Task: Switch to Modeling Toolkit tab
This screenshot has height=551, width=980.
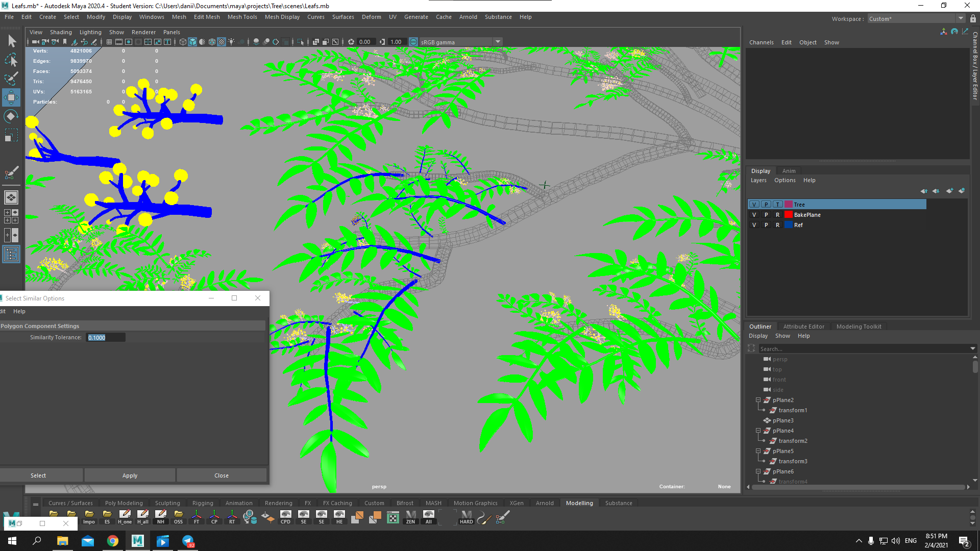Action: (x=859, y=327)
